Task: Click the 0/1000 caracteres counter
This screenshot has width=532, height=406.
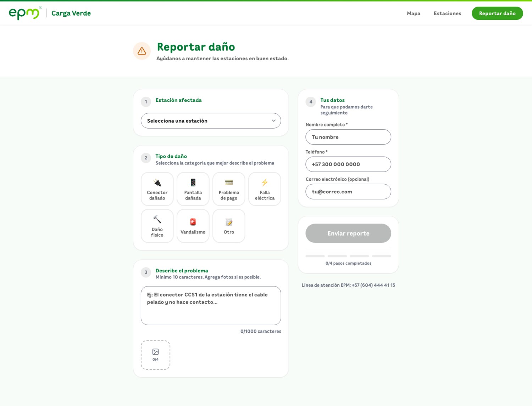Action: click(x=261, y=331)
